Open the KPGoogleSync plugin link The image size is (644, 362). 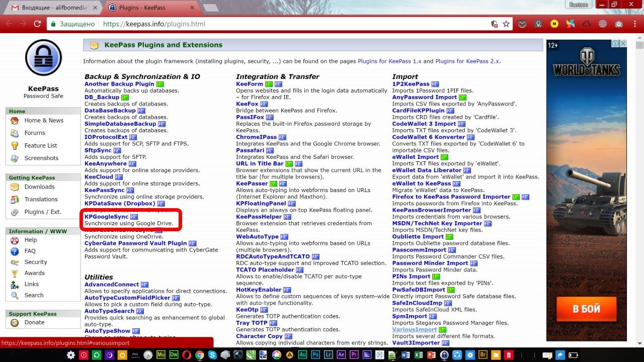pos(107,217)
